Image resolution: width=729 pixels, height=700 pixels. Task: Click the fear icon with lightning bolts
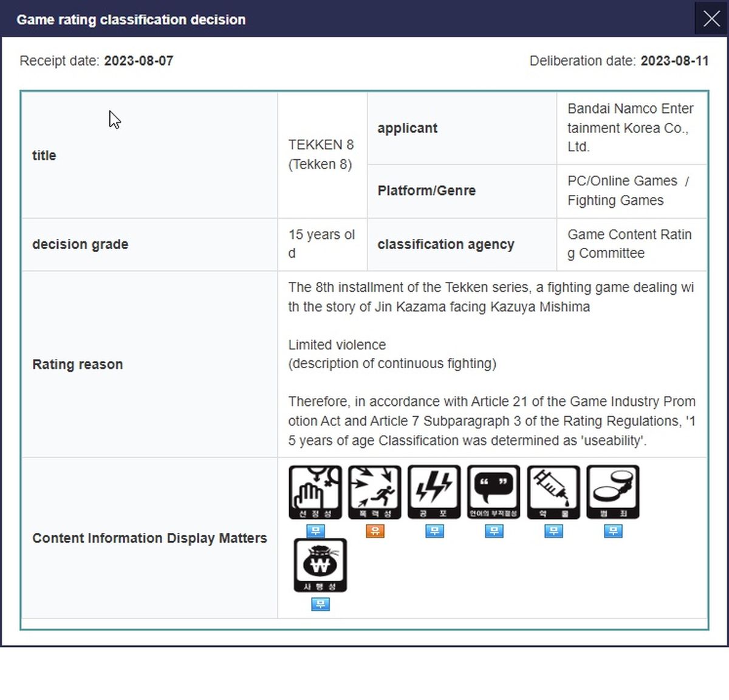pyautogui.click(x=434, y=492)
